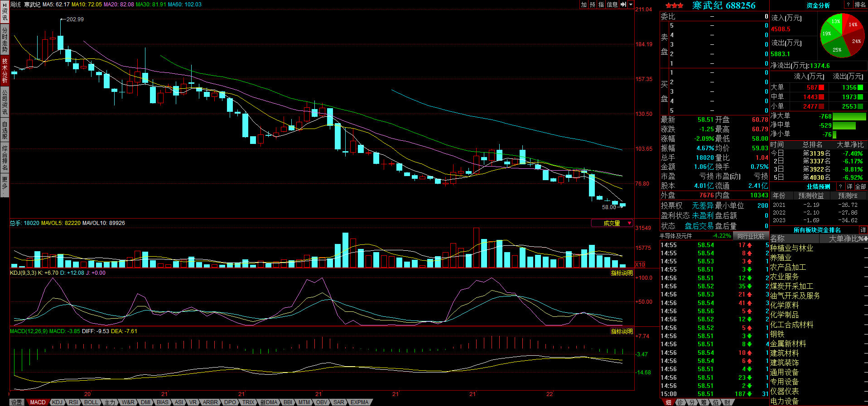Click the 加 button in chart toolbar
Viewport: 868px width, 406px height.
pos(584,5)
